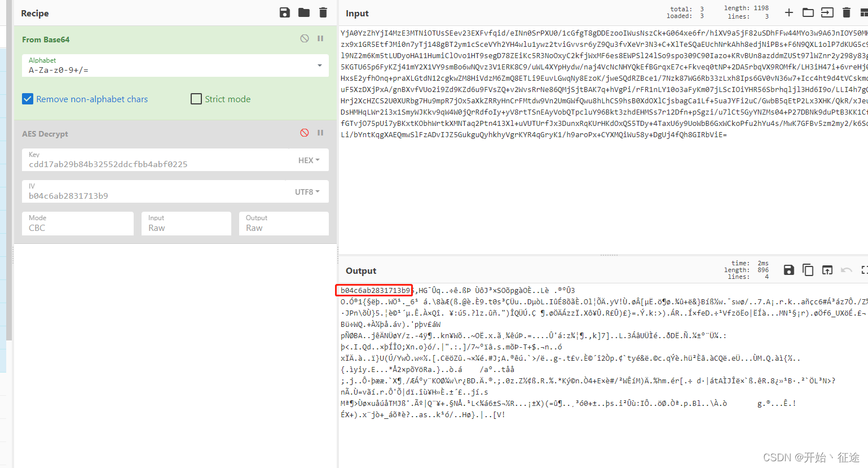Disable the AES Decrypt operation
This screenshot has width=868, height=468.
coord(305,133)
